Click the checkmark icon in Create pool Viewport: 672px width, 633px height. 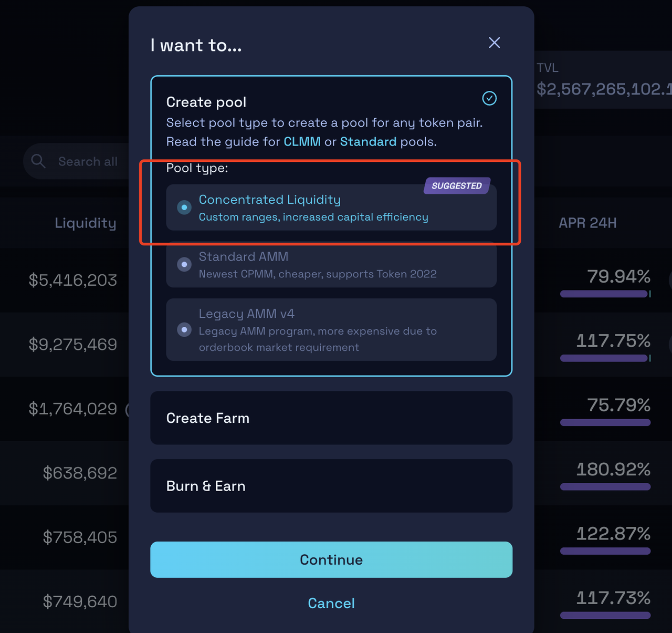pyautogui.click(x=489, y=98)
